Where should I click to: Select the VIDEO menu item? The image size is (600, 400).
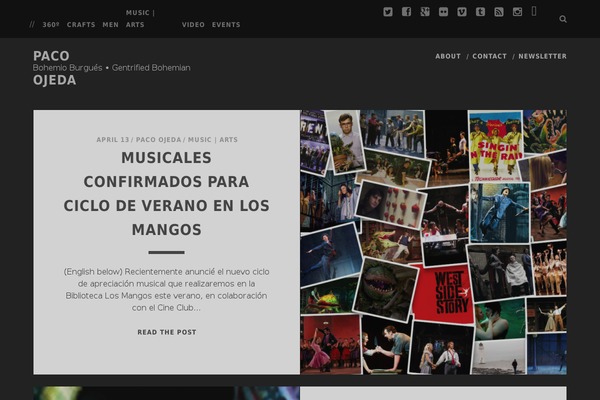(x=193, y=24)
